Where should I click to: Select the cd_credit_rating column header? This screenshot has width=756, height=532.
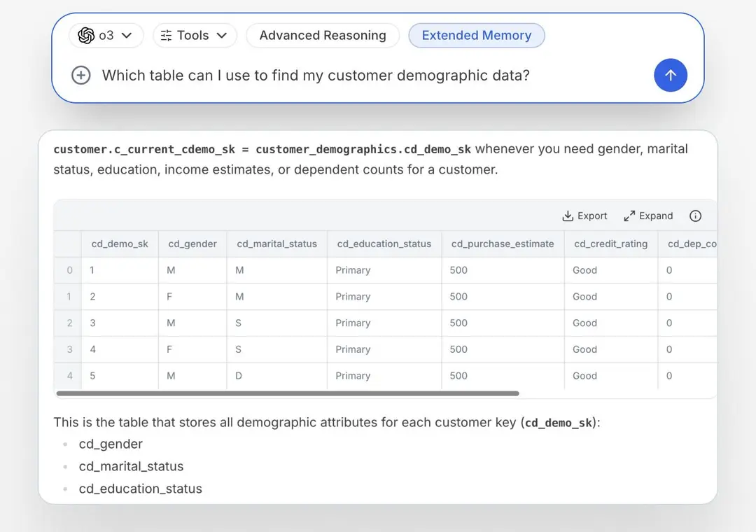(x=610, y=244)
